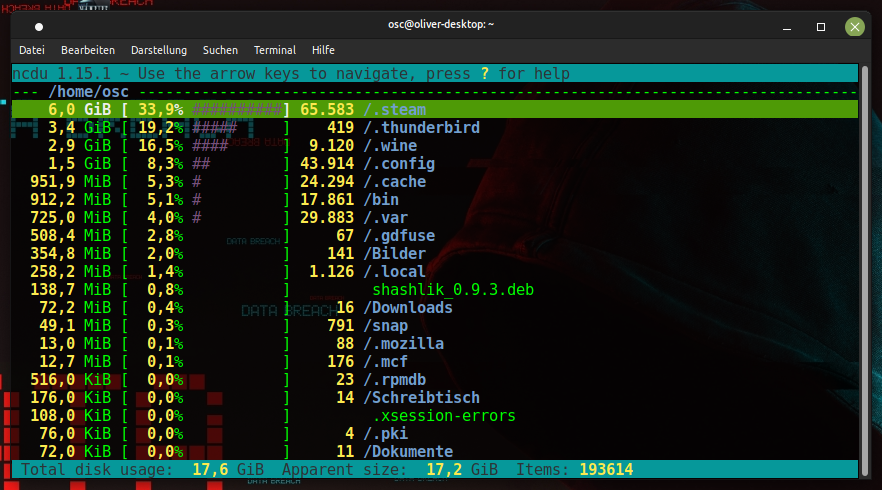Click the Items 193614 count
Image resolution: width=882 pixels, height=490 pixels.
(x=574, y=470)
